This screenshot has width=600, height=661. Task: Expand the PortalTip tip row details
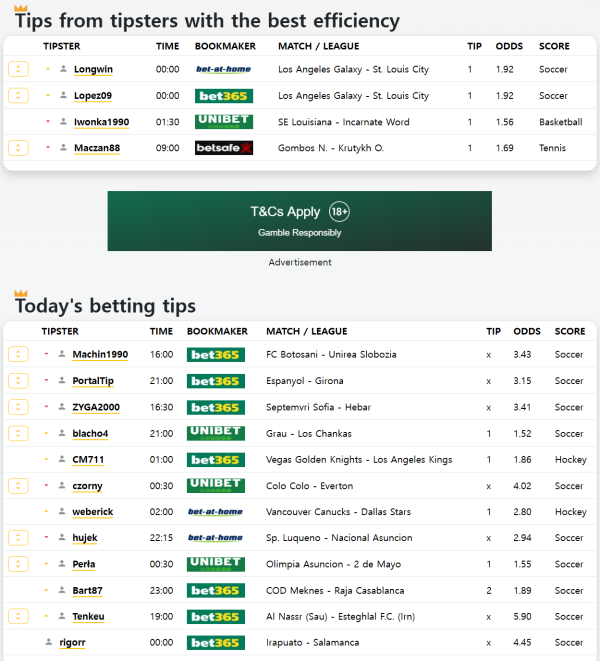pyautogui.click(x=18, y=381)
